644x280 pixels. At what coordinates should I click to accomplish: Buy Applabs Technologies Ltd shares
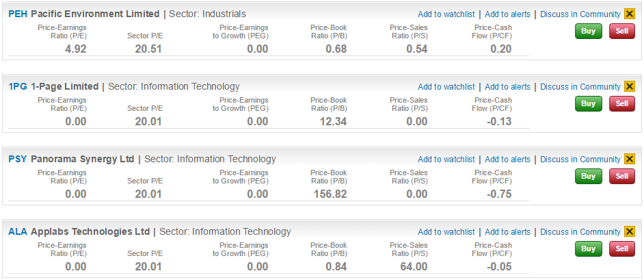(588, 249)
